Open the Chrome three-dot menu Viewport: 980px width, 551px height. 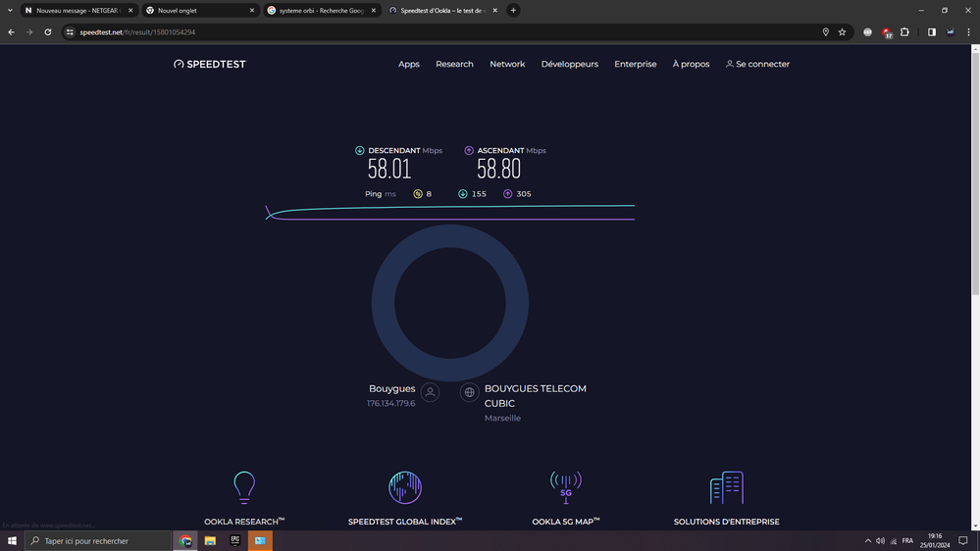(969, 31)
